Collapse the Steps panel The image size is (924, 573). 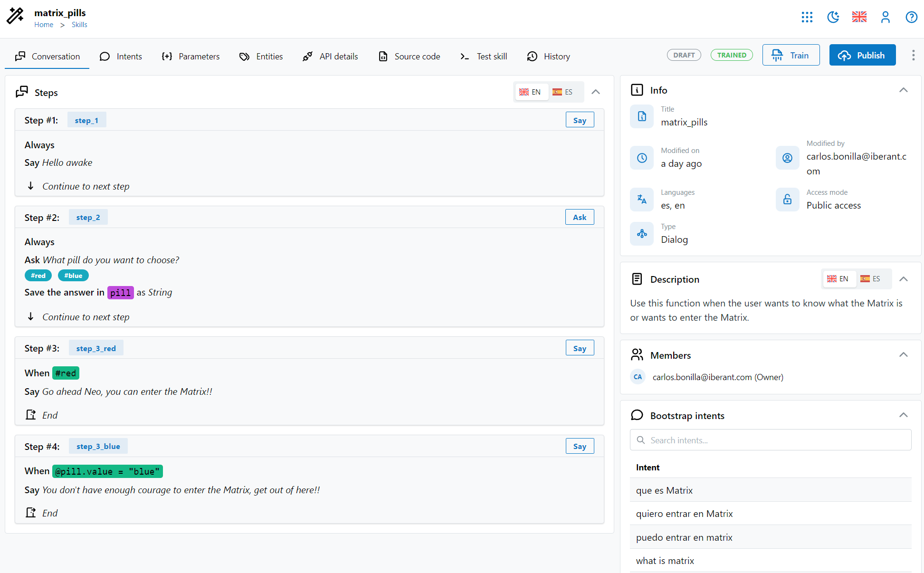click(x=596, y=92)
